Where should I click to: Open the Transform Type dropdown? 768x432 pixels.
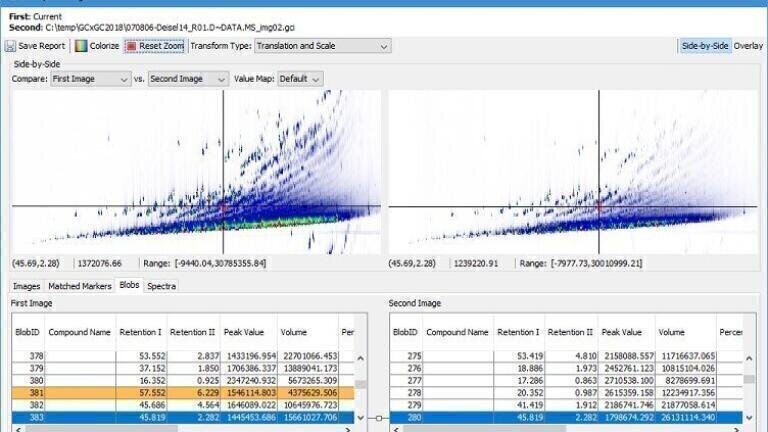tap(322, 46)
